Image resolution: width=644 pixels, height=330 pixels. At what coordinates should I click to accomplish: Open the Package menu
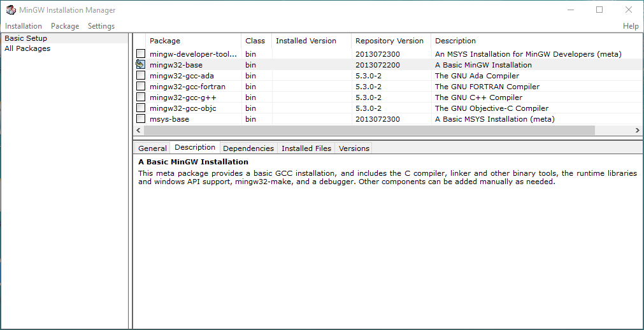[x=65, y=26]
